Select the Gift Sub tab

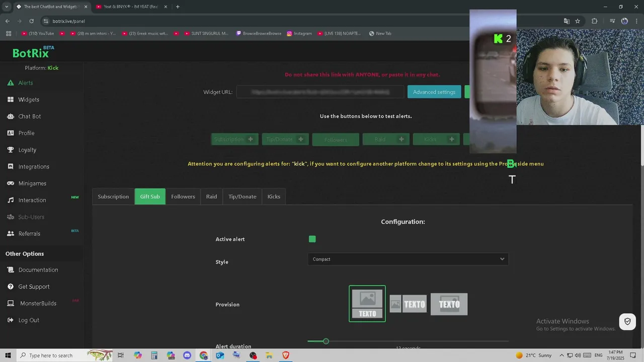click(150, 197)
